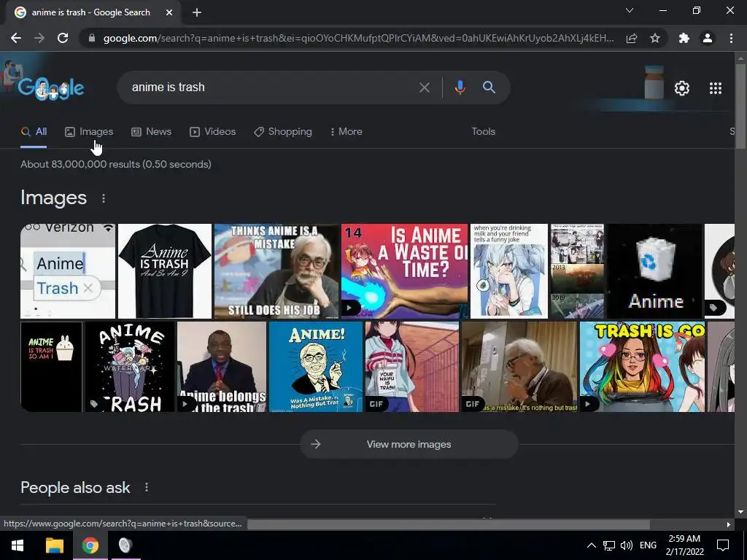
Task: Open the search Tools options
Action: tap(483, 132)
